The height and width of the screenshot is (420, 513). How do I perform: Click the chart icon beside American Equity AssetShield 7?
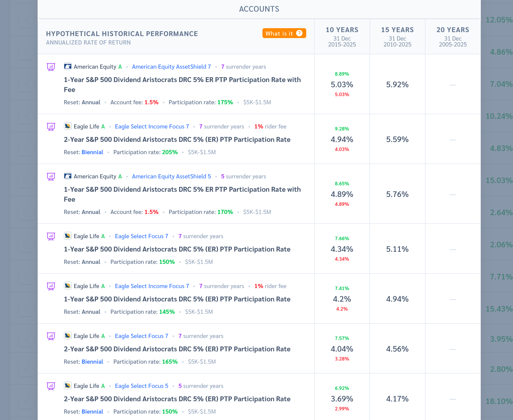pyautogui.click(x=51, y=67)
